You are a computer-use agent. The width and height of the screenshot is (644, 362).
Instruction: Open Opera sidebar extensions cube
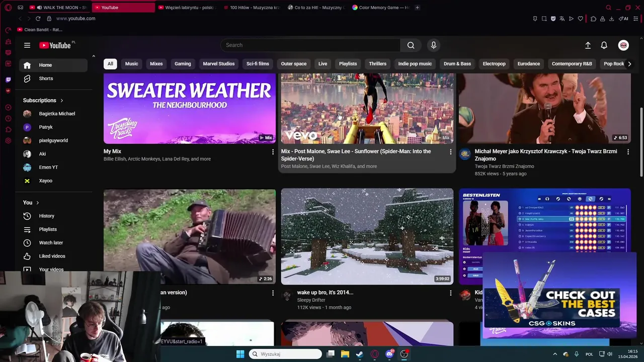pos(8,130)
